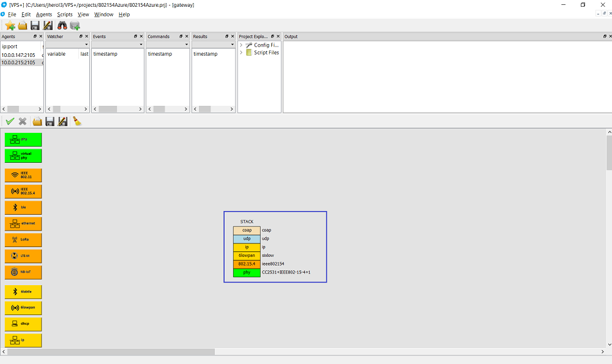Click the new project star icon
Image resolution: width=612 pixels, height=364 pixels.
click(10, 25)
